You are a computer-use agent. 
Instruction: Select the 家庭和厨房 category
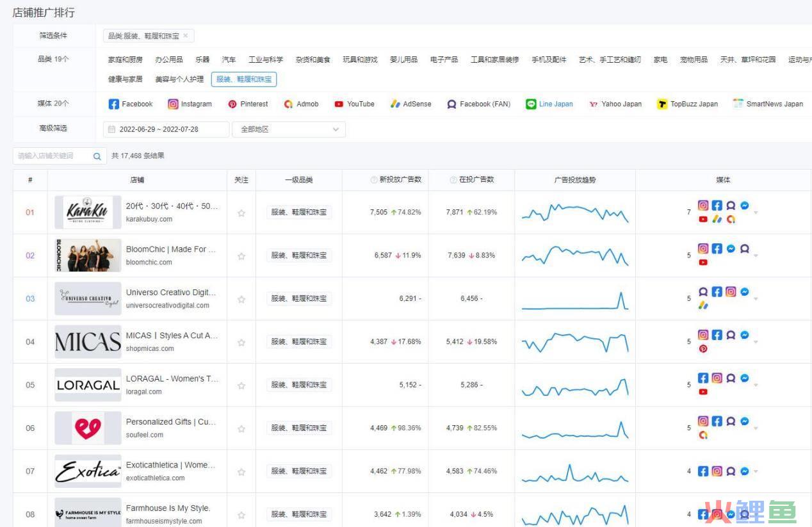[x=126, y=60]
